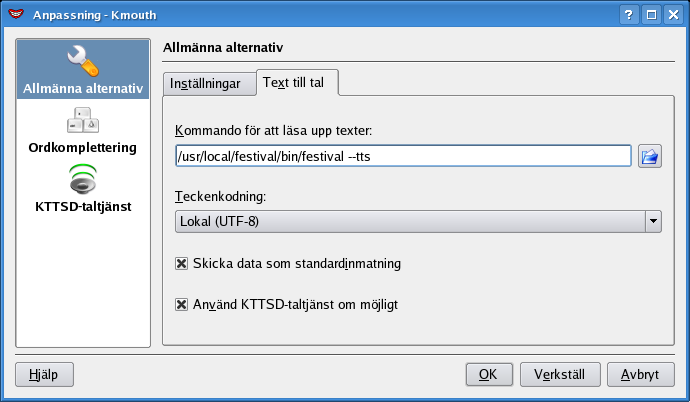Select the Ordkomplettering keyboard icon
The height and width of the screenshot is (402, 690).
(x=82, y=120)
